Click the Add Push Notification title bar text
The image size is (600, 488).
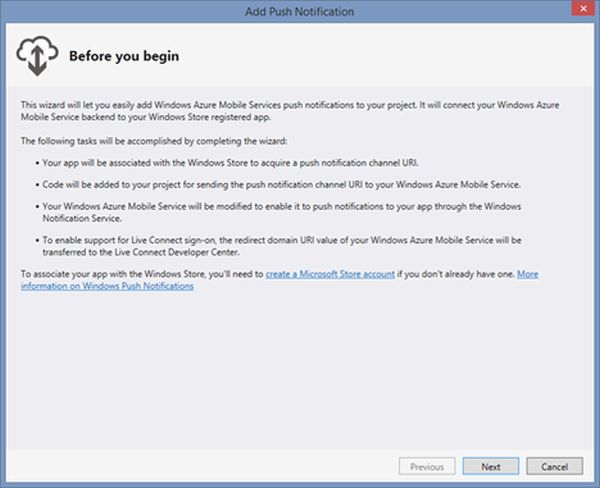tap(299, 11)
